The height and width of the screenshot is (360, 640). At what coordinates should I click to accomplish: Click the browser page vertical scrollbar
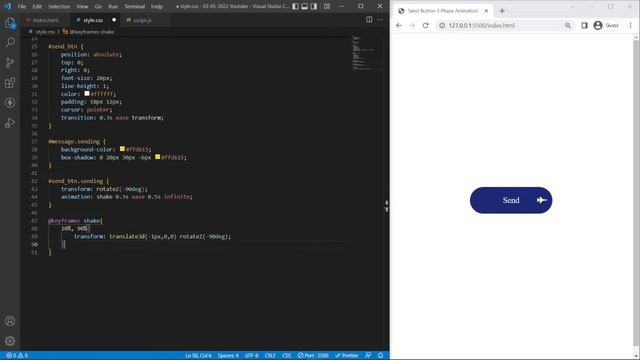(636, 192)
